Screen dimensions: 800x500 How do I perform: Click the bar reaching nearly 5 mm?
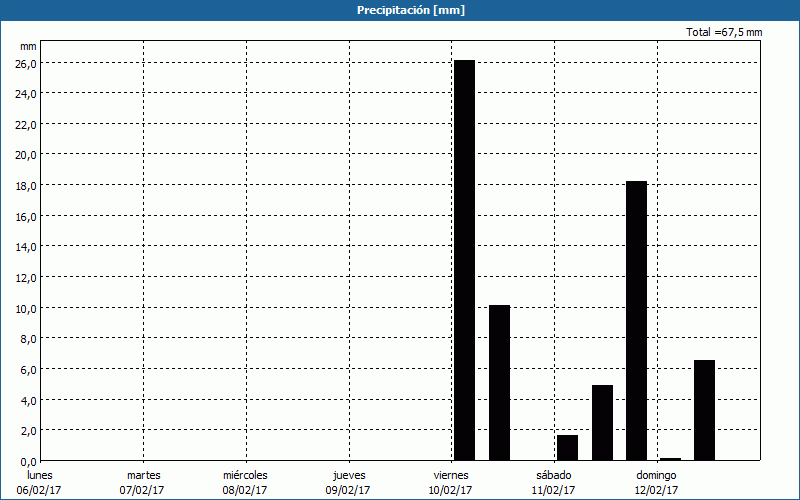[602, 422]
